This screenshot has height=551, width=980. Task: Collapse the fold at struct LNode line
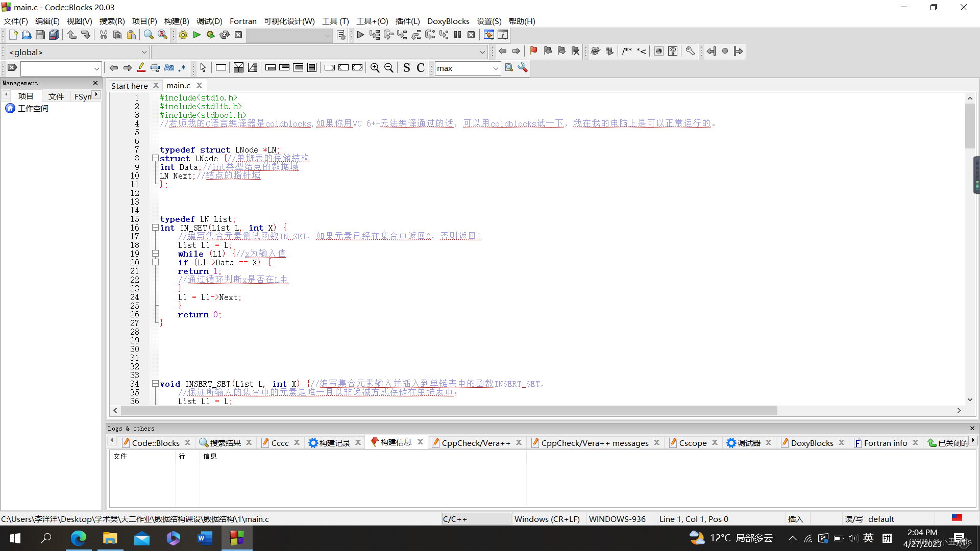click(x=155, y=159)
